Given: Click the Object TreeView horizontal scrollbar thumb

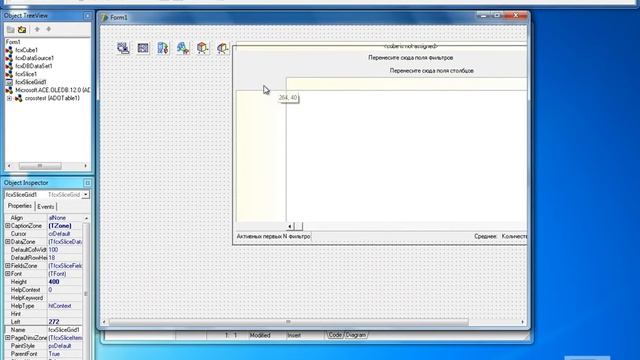Looking at the screenshot, I should (40, 166).
